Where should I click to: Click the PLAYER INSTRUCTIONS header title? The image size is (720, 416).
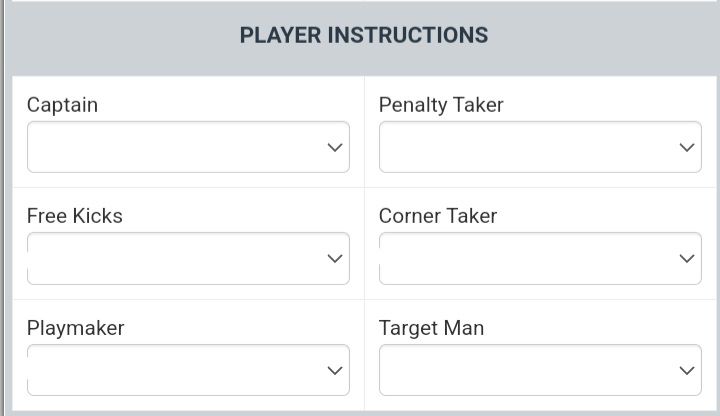tap(364, 36)
